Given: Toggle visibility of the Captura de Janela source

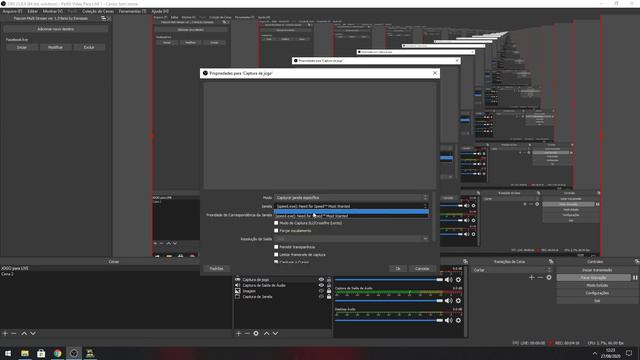Looking at the screenshot, I should [321, 297].
